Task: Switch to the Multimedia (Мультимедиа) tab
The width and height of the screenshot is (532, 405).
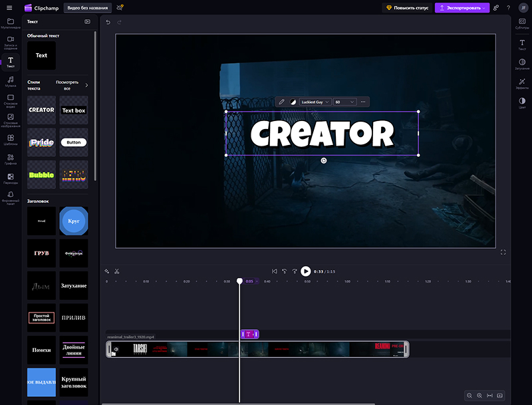Action: click(11, 23)
